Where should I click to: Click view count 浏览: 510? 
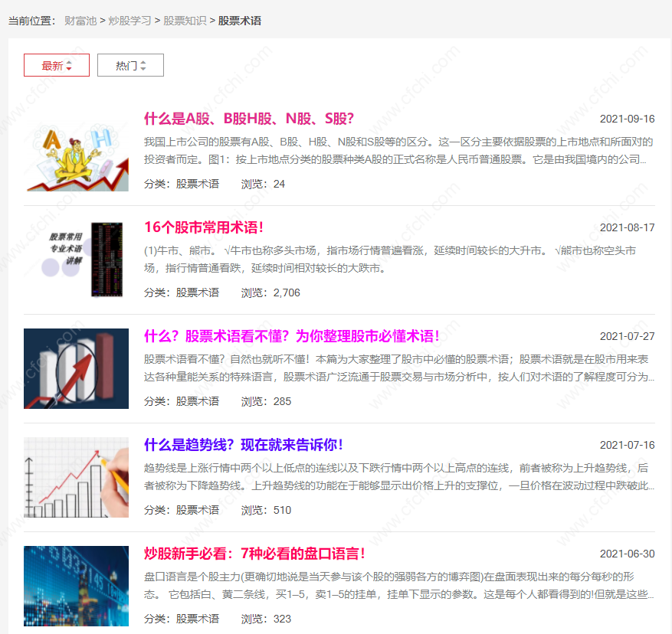266,511
